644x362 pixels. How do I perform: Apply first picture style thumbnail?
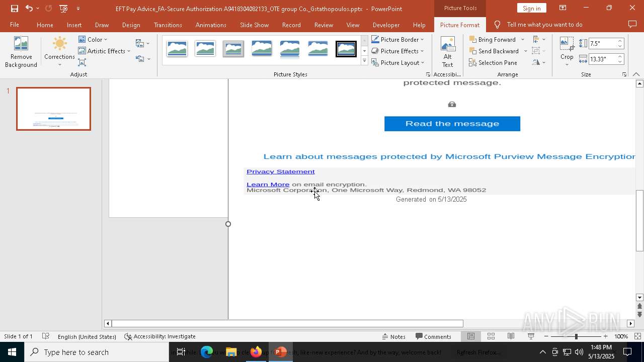coord(177,49)
